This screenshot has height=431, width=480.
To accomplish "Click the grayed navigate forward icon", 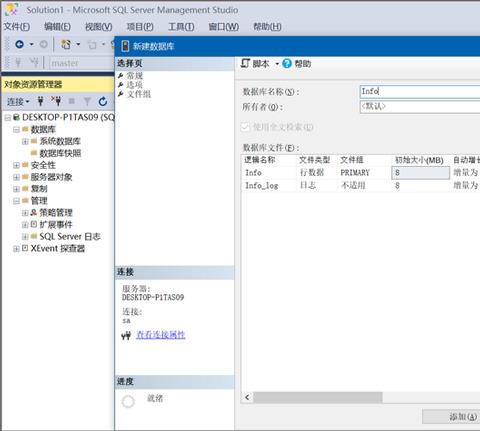I will [x=44, y=44].
